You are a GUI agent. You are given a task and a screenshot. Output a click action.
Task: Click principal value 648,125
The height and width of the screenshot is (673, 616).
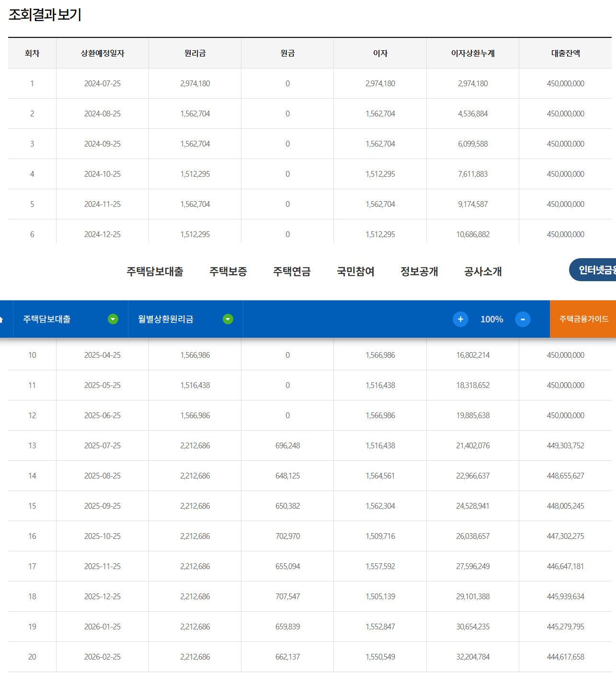click(287, 476)
